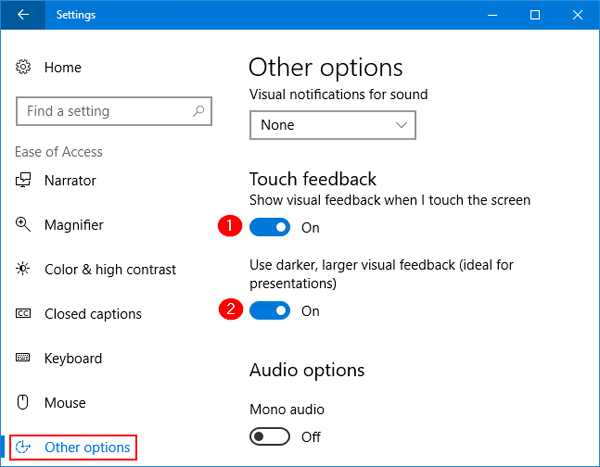This screenshot has width=600, height=467.
Task: Go to Keyboard settings
Action: (x=73, y=358)
